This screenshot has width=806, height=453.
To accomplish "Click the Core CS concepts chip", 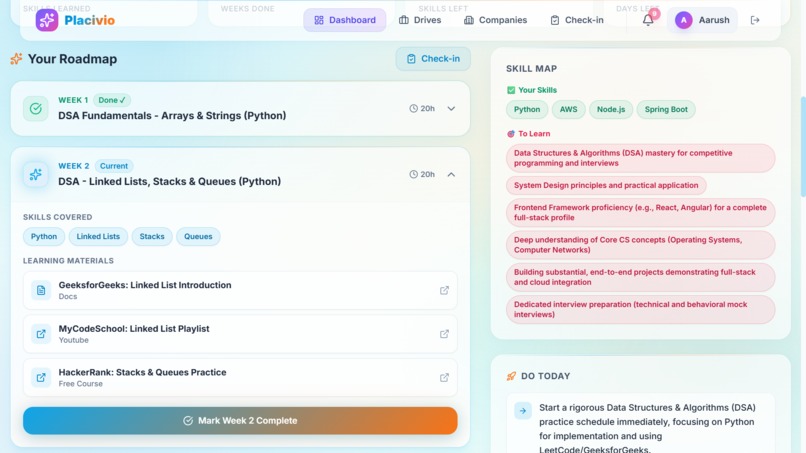I will point(640,245).
